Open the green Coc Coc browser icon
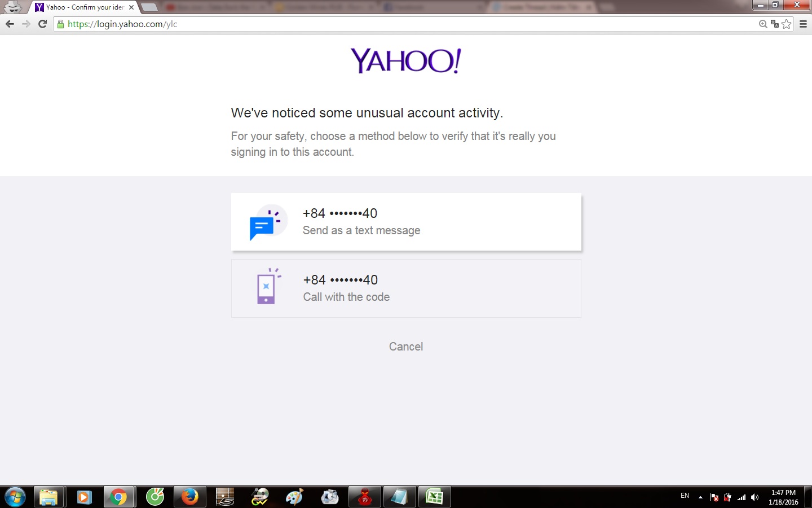The height and width of the screenshot is (508, 812). [x=155, y=497]
